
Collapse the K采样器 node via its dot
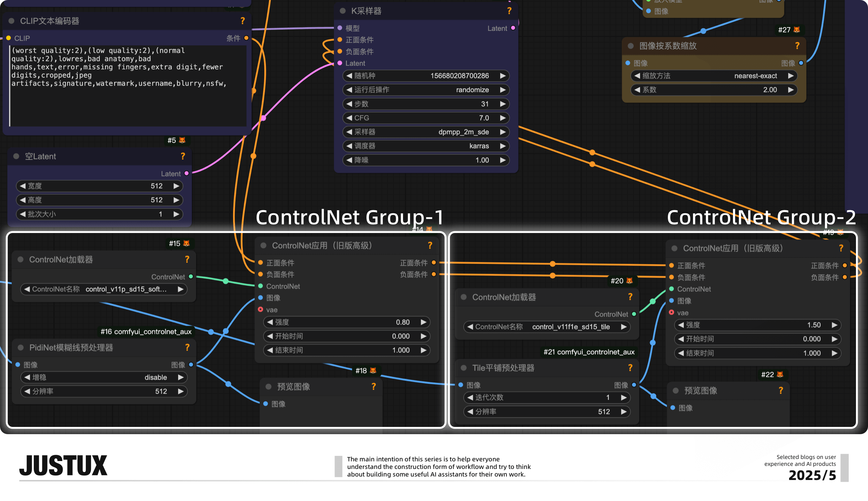tap(343, 11)
